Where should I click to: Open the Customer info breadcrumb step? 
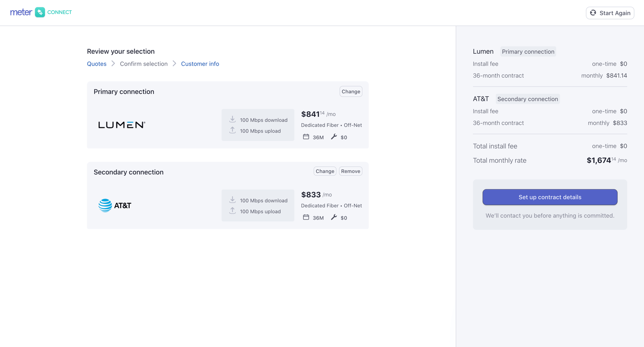pos(200,64)
